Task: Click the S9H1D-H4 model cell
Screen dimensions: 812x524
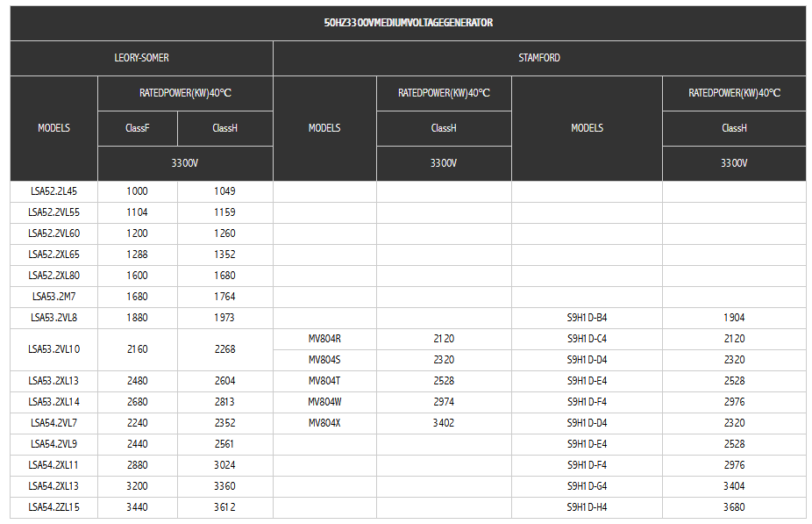Action: click(587, 507)
